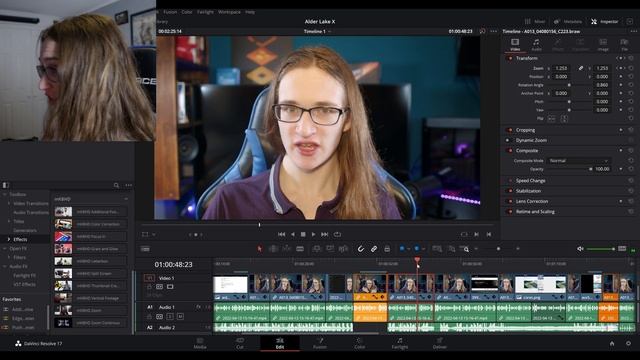Click the Insert Clip toolbar icon
The image size is (640, 360).
tap(316, 249)
